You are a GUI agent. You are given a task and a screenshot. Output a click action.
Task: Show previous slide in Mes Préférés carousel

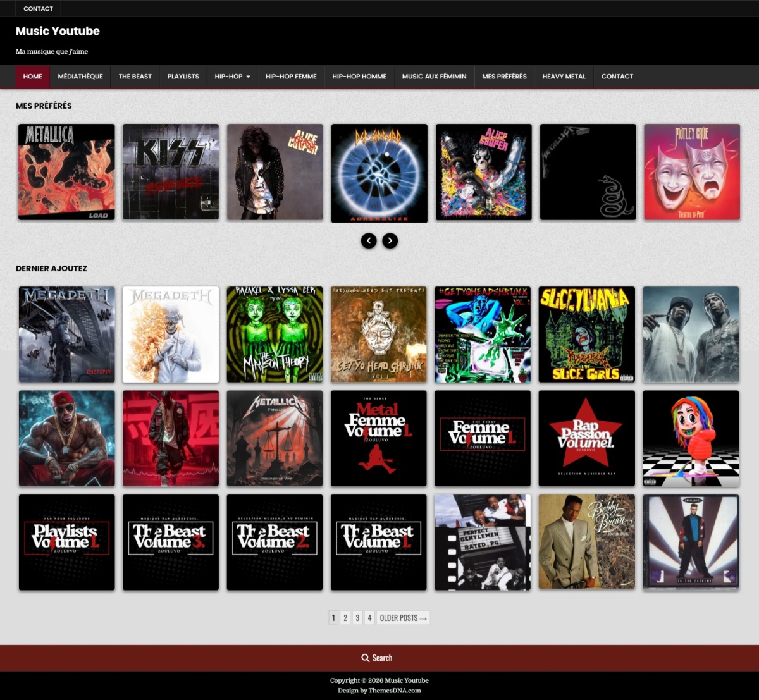pyautogui.click(x=369, y=240)
